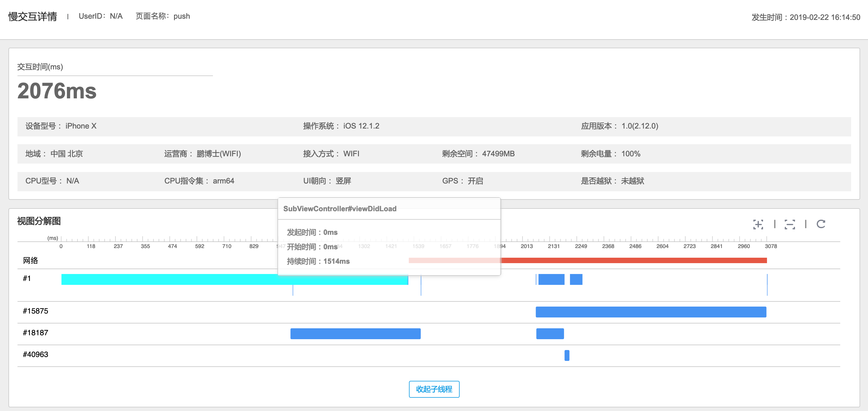Screen dimensions: 868x411
Task: Click the 页面名称 push label
Action: (163, 16)
